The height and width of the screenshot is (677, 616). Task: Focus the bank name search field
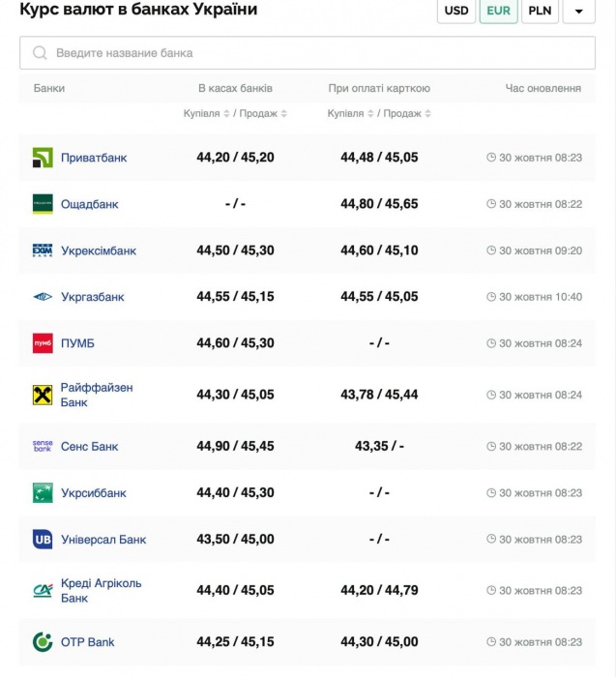coord(308,53)
